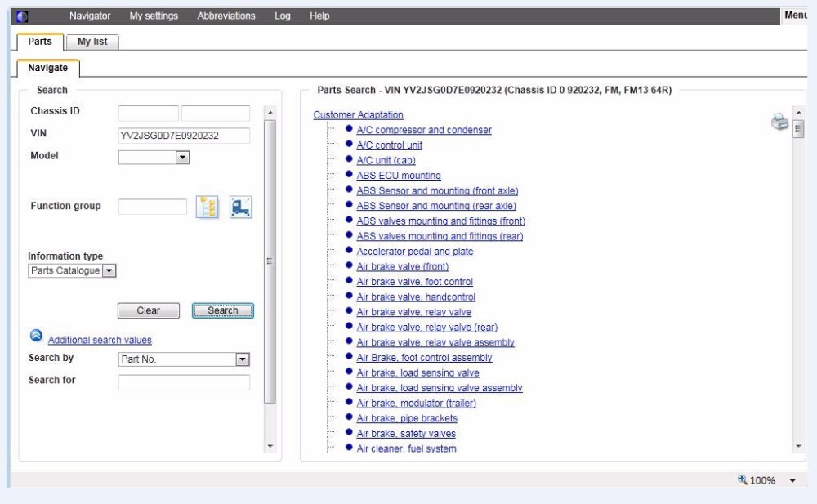Select the Parts tab
This screenshot has width=817, height=504.
point(39,41)
